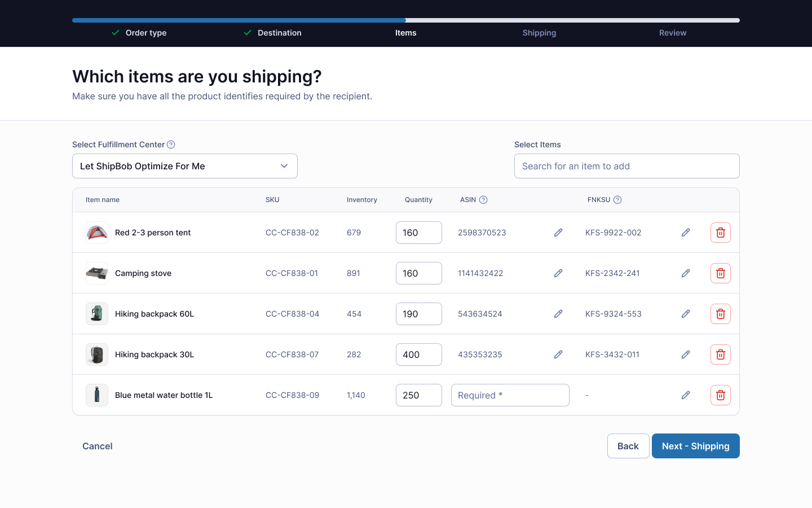Edit the FNKSU for Camping stove
Viewport: 812px width, 508px height.
pos(686,273)
